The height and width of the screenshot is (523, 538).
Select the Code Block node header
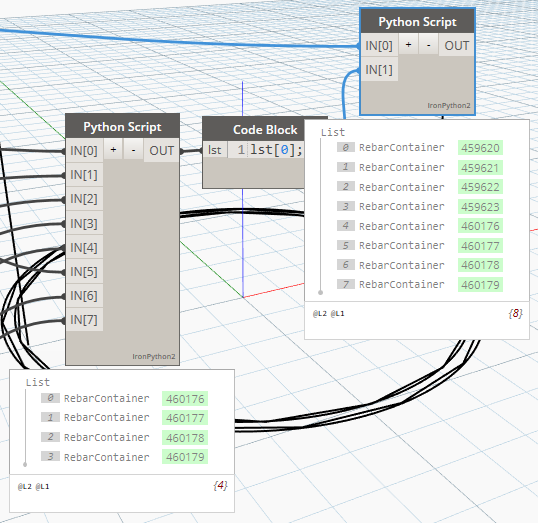pos(254,129)
